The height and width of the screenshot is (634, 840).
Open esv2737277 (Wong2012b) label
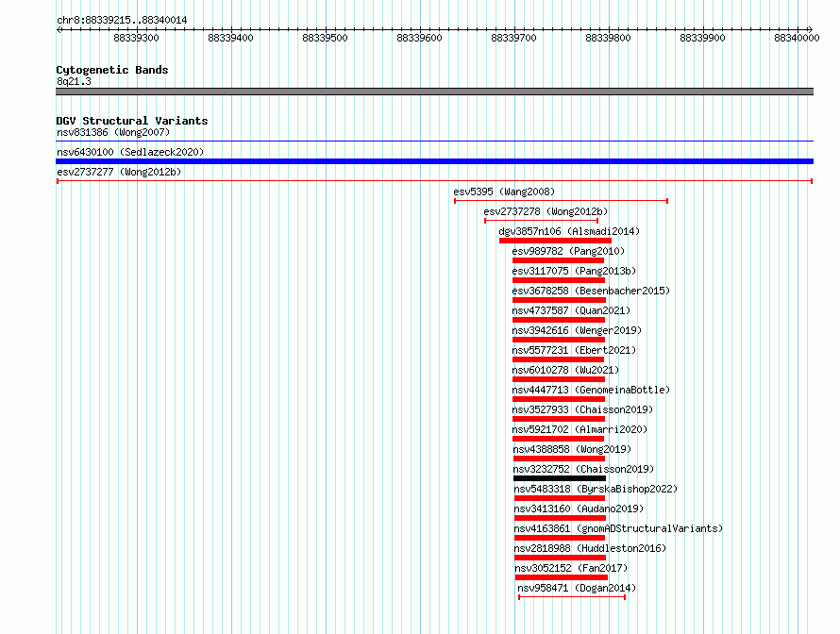[x=119, y=172]
